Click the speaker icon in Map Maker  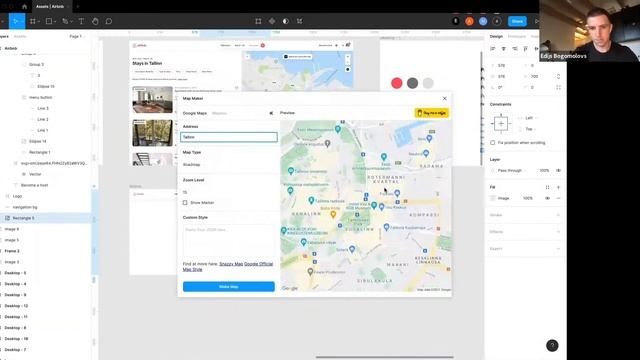271,113
